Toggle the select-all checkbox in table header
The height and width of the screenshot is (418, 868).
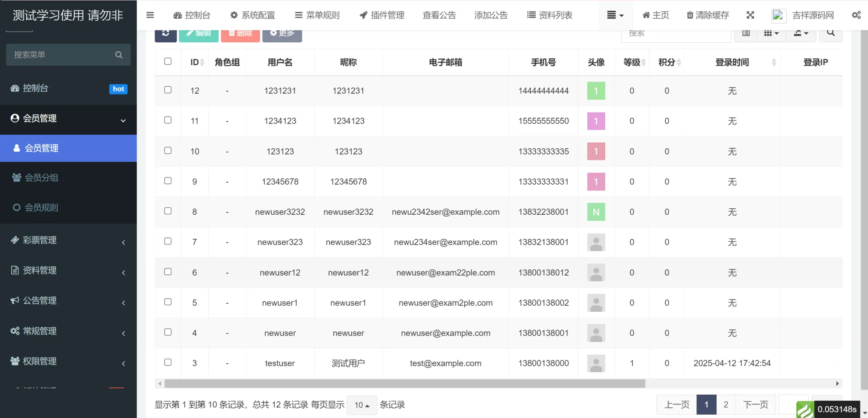tap(168, 61)
